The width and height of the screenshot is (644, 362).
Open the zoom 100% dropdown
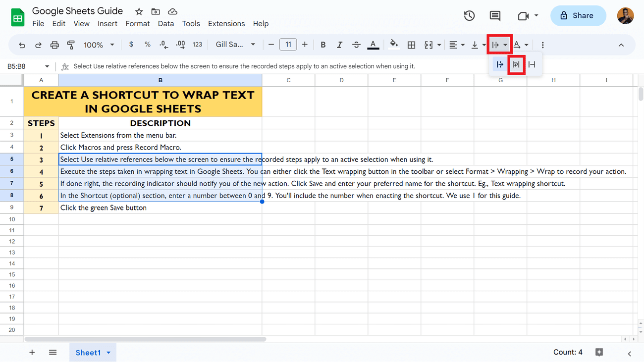click(x=99, y=45)
